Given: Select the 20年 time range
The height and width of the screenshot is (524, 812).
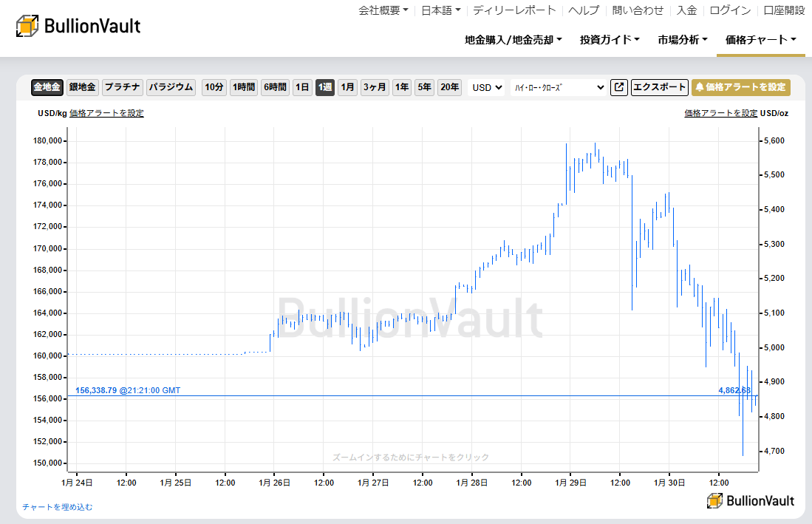Looking at the screenshot, I should pos(449,87).
